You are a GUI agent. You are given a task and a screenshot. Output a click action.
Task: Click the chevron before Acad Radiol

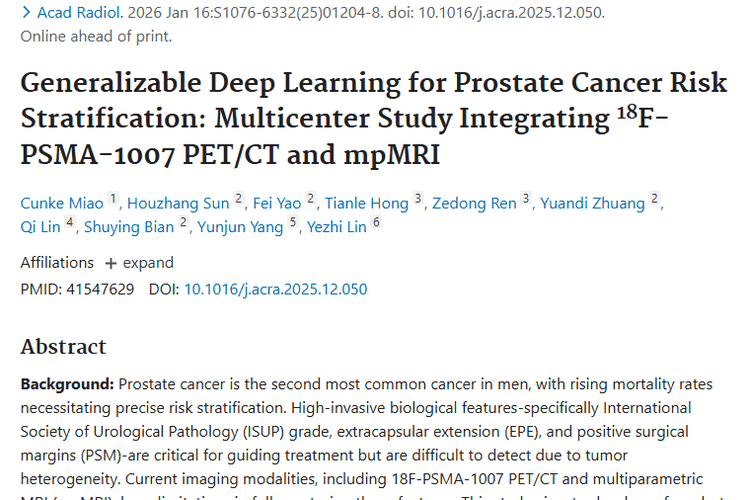(x=25, y=14)
